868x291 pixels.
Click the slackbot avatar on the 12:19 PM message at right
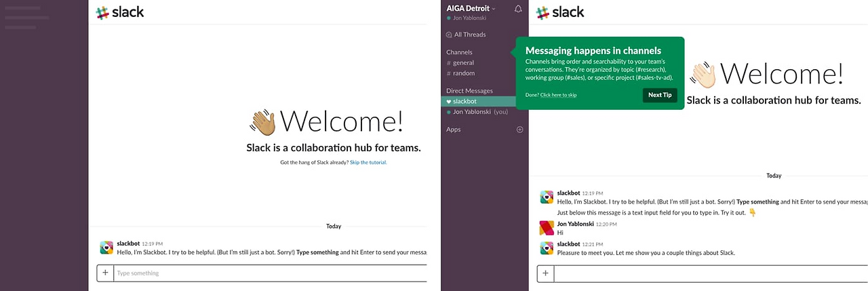[x=547, y=197]
